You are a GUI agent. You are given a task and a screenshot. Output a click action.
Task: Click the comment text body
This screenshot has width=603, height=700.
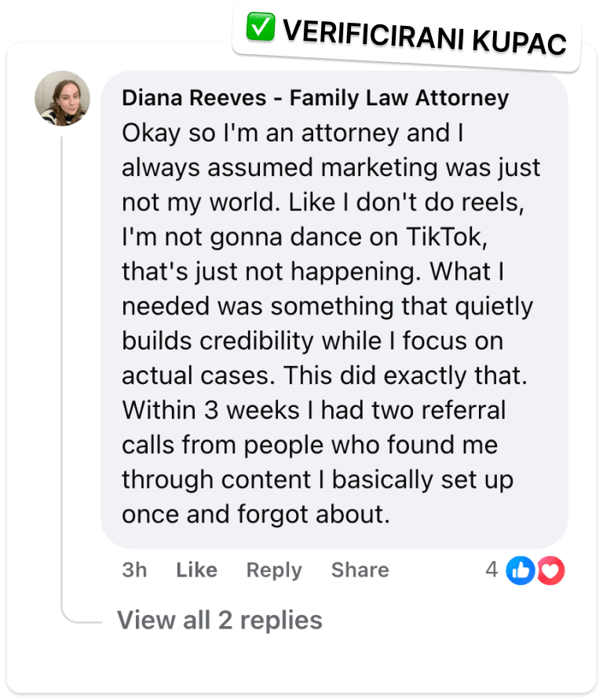(x=331, y=323)
